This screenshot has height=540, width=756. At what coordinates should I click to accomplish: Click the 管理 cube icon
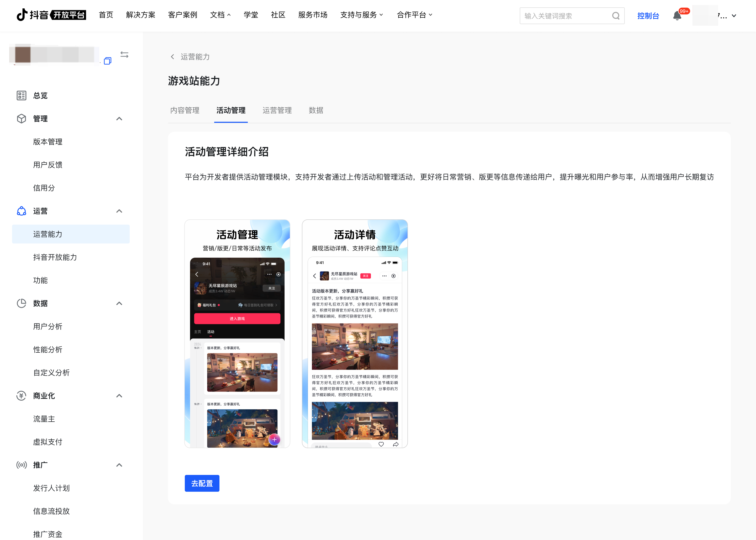click(22, 119)
